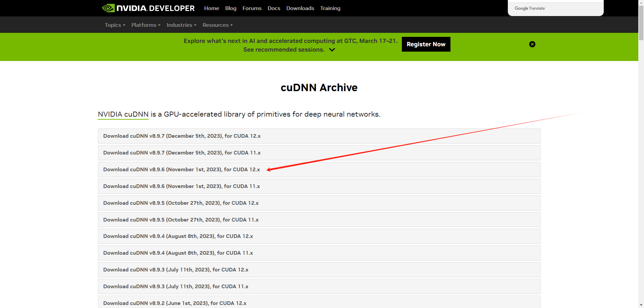
Task: Navigate to Forums
Action: pos(252,8)
